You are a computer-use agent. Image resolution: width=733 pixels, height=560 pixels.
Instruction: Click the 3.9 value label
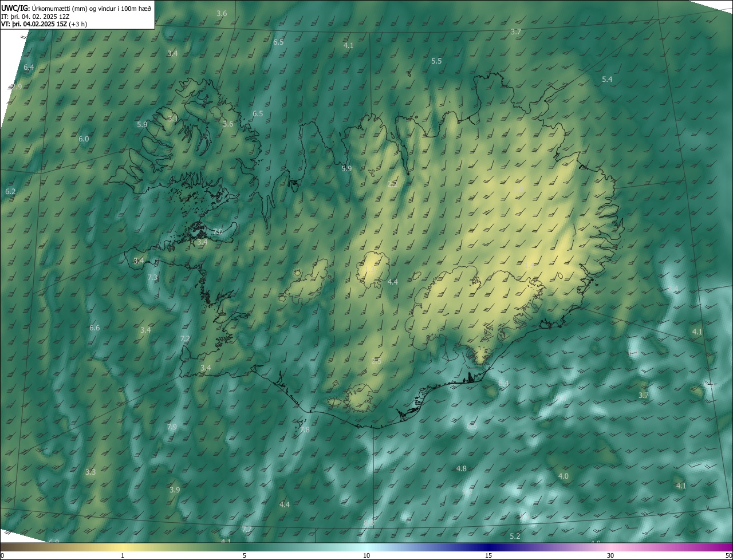175,490
